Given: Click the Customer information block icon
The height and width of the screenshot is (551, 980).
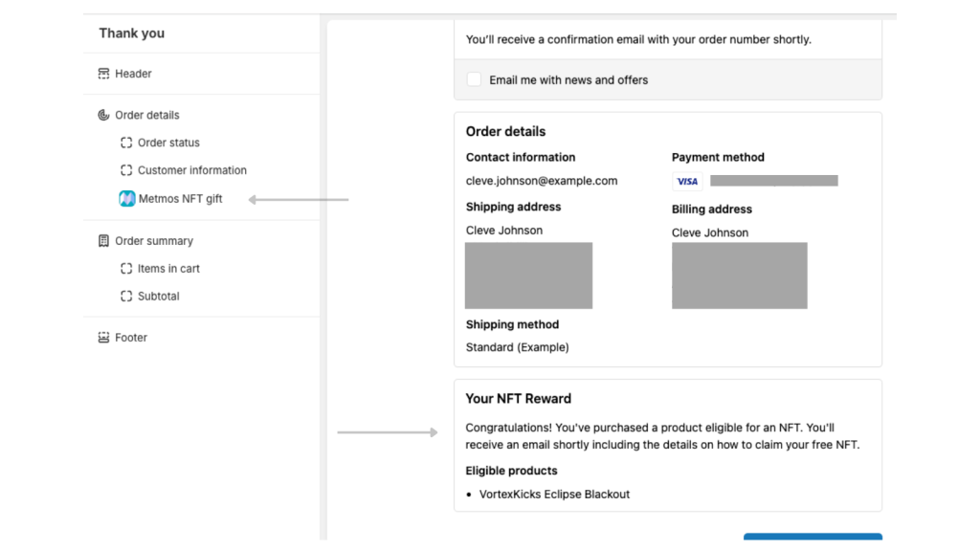Looking at the screenshot, I should pos(126,170).
